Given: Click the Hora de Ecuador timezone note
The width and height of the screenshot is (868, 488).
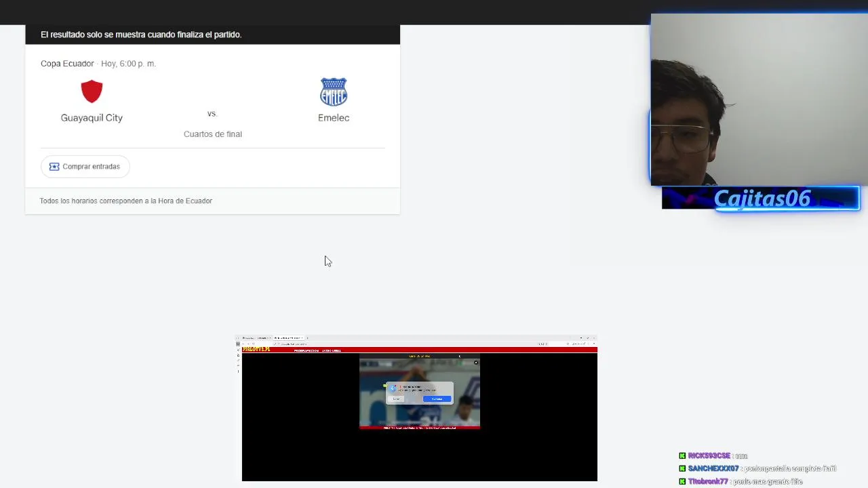Looking at the screenshot, I should pos(126,201).
